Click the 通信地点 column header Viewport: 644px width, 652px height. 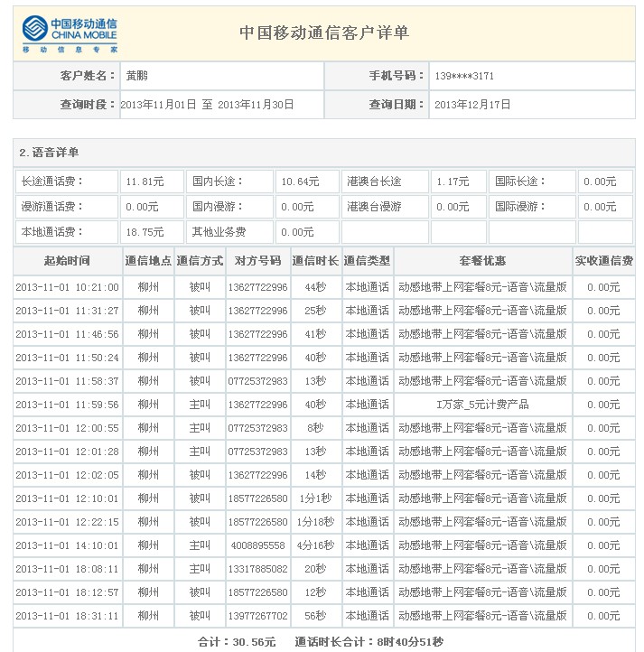(148, 261)
